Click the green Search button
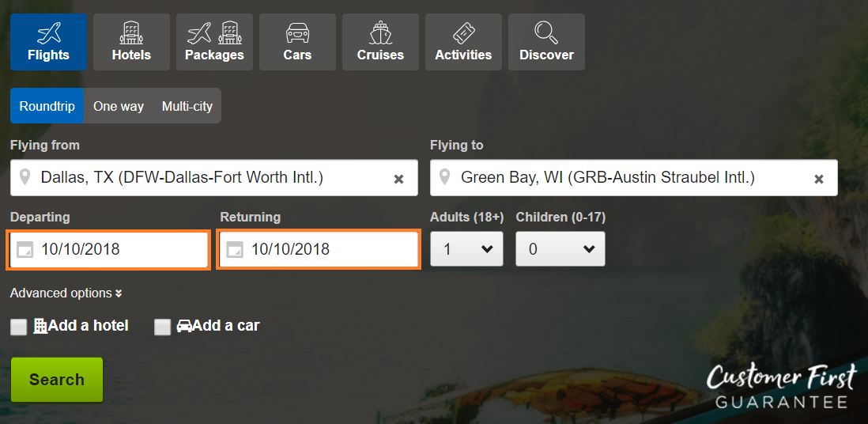The image size is (868, 424). (x=57, y=380)
